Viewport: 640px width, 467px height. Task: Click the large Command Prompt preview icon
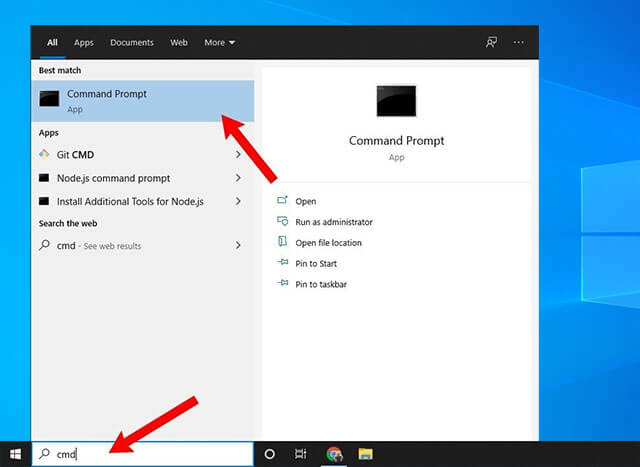click(x=396, y=101)
